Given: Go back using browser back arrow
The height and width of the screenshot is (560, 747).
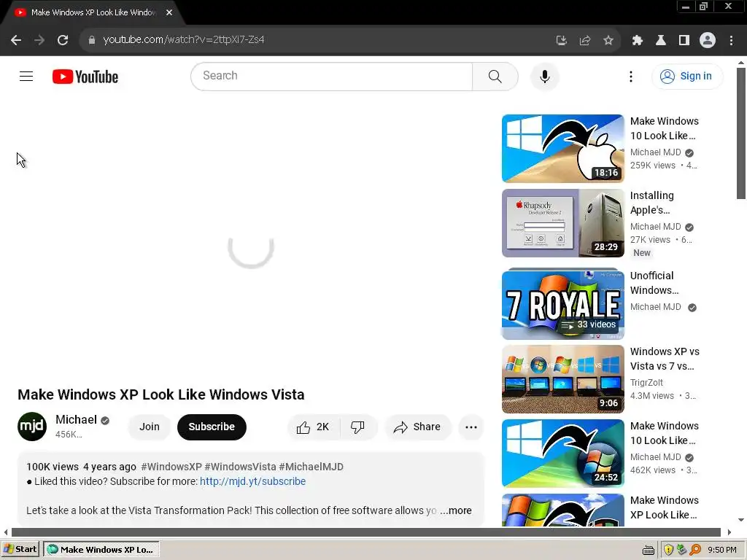Looking at the screenshot, I should [16, 40].
